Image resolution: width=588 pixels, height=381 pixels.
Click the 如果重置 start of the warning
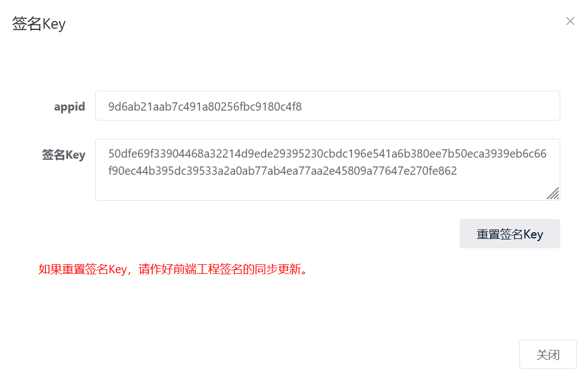pyautogui.click(x=61, y=269)
